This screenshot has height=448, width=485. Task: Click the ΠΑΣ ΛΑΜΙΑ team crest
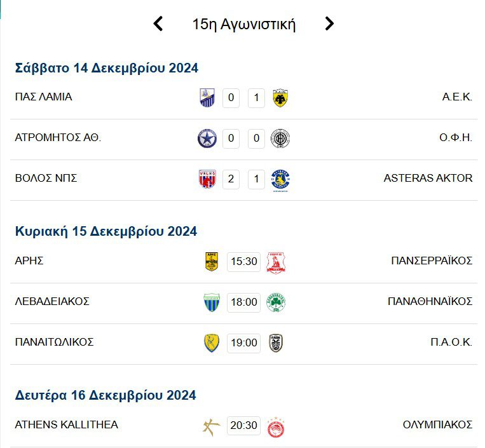coord(207,98)
